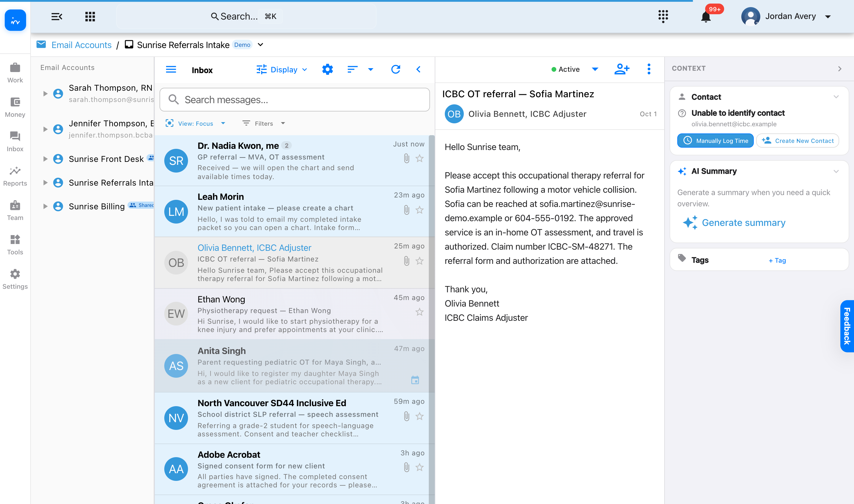Star the Adobe Acrobat message
The width and height of the screenshot is (854, 504).
420,467
